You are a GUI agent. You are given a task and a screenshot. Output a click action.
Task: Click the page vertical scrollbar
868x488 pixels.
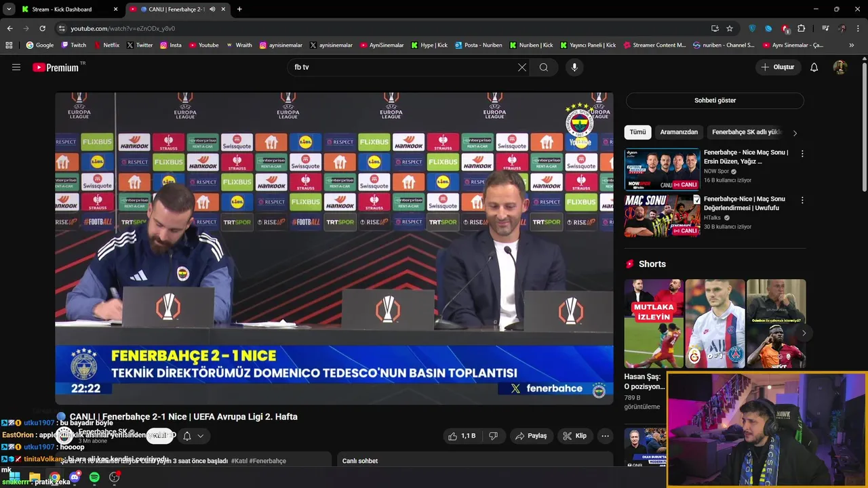tap(864, 125)
